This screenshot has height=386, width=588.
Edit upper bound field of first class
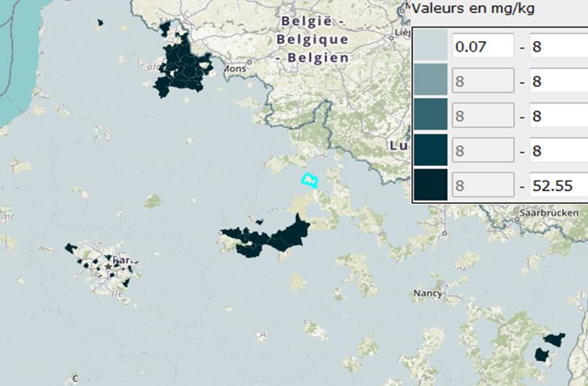[557, 47]
